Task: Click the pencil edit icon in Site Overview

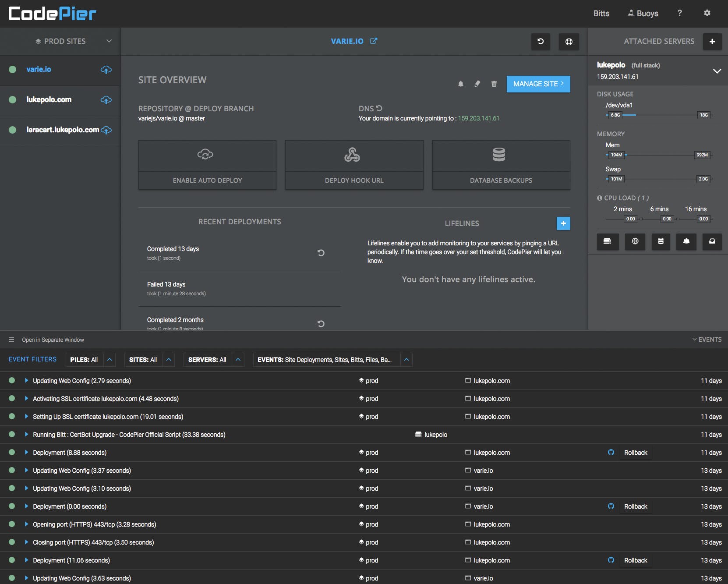Action: [477, 84]
